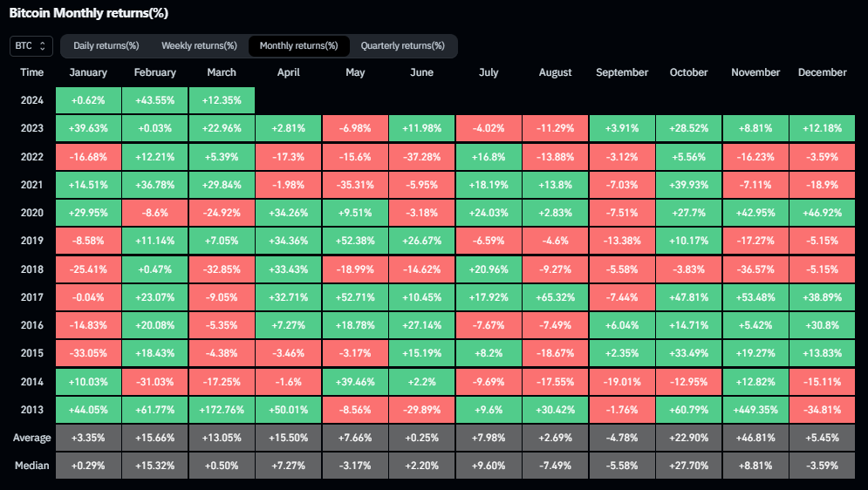Select the 2013 November +449.35% cell
The width and height of the screenshot is (868, 490).
[755, 410]
